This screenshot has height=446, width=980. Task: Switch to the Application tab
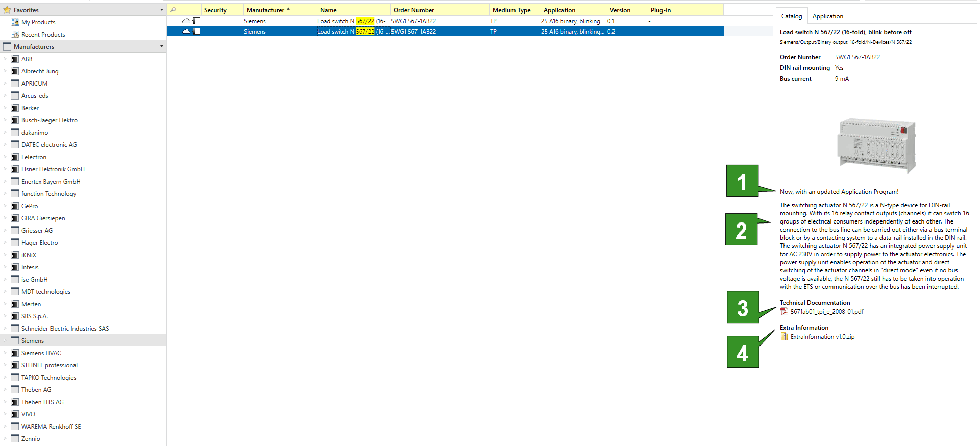827,16
